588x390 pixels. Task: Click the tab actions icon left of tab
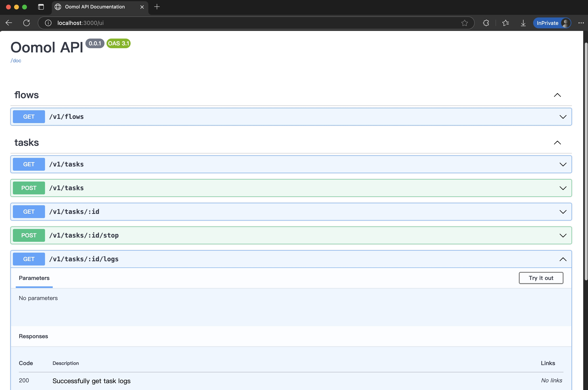(x=41, y=7)
